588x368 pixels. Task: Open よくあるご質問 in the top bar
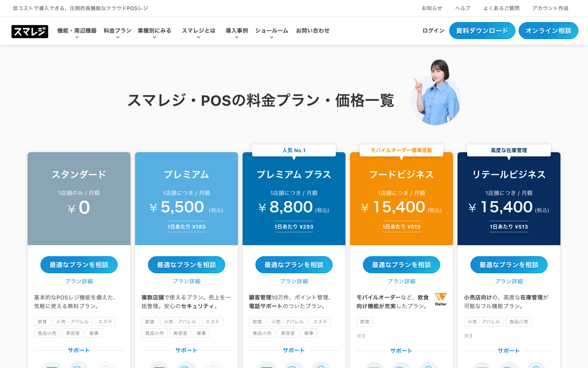tap(501, 8)
